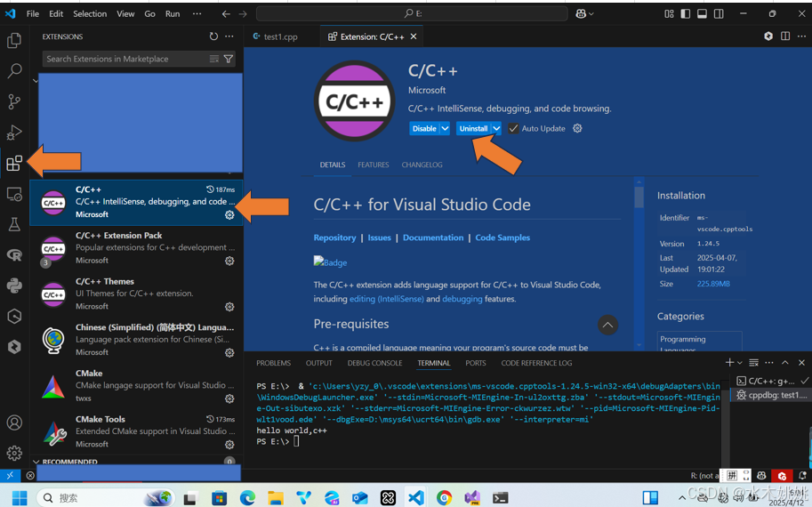This screenshot has height=507, width=812.
Task: Go back with the left arrow
Action: (226, 14)
